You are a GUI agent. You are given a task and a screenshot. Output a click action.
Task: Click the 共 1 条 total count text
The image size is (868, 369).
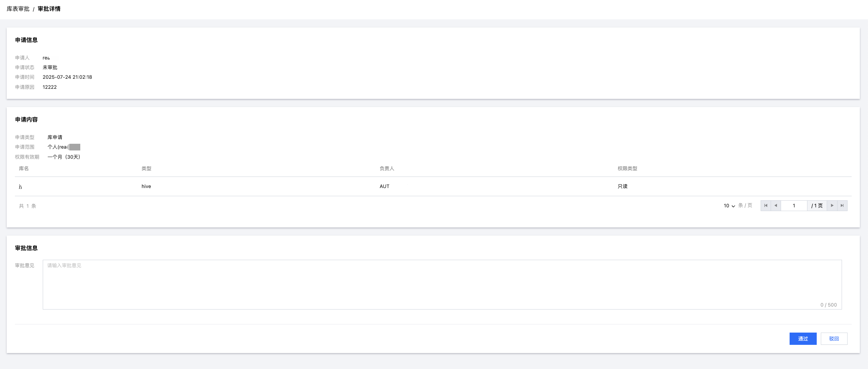tap(27, 206)
